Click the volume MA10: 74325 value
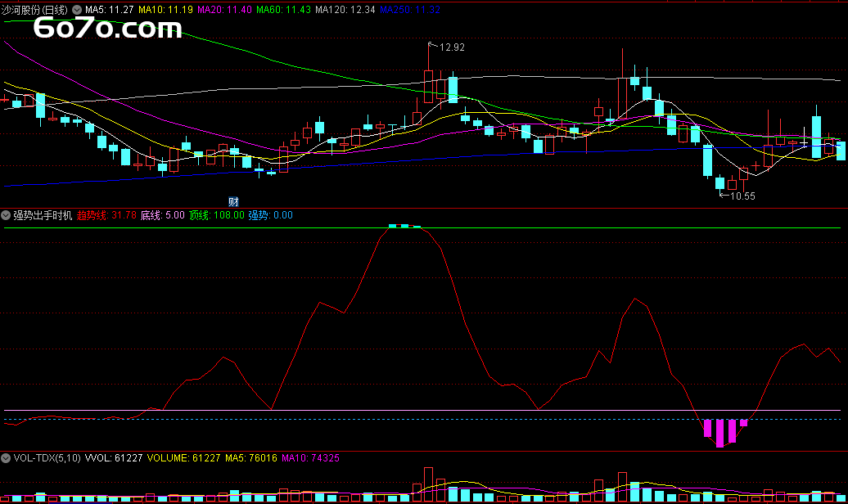This screenshot has width=848, height=504. 310,458
